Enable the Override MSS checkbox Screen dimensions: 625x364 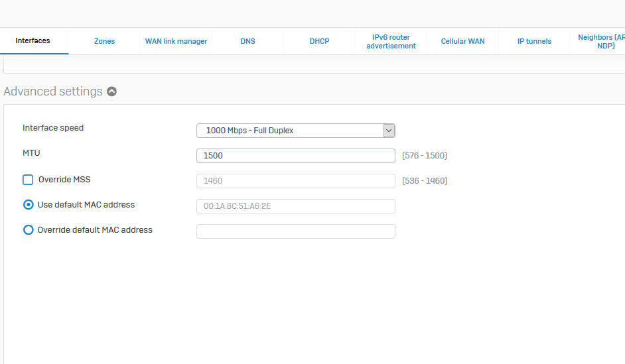[28, 180]
